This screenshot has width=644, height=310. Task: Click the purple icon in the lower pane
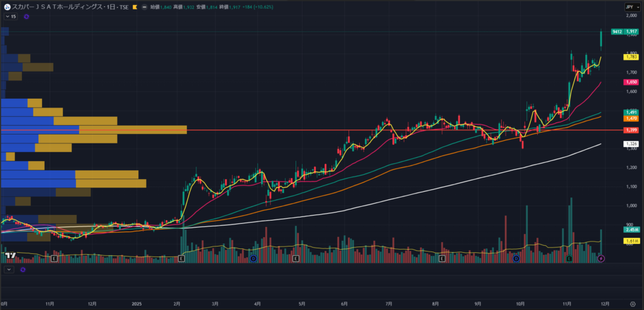[x=22, y=270]
